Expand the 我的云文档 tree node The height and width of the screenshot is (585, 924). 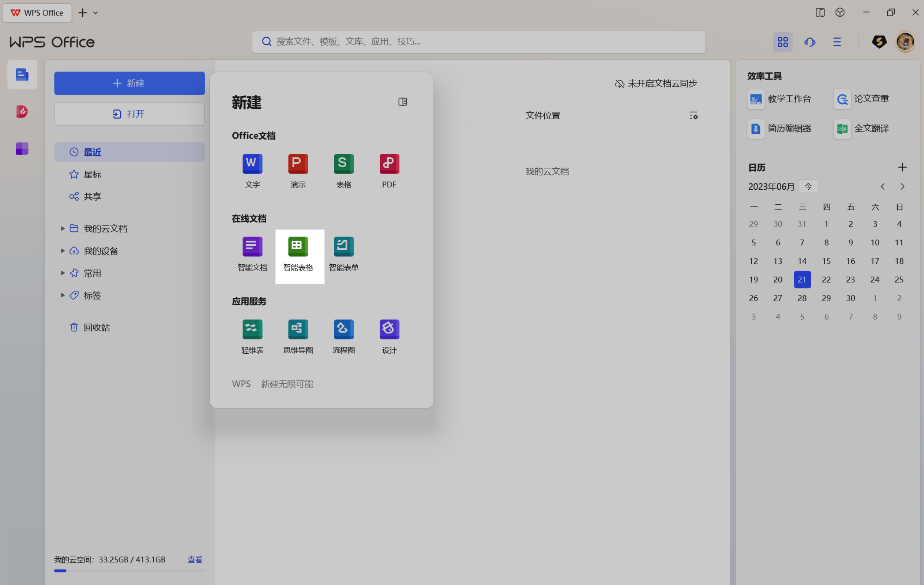(x=63, y=229)
